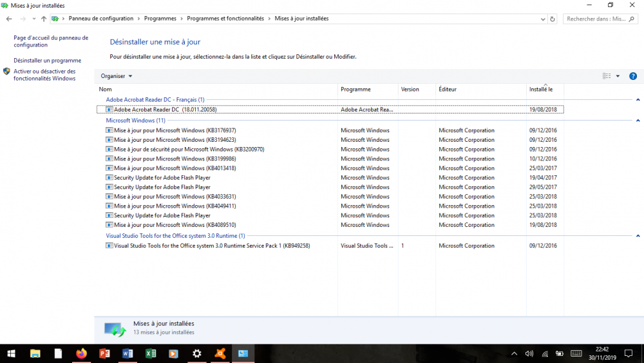Refresh the installed updates list

(x=553, y=19)
